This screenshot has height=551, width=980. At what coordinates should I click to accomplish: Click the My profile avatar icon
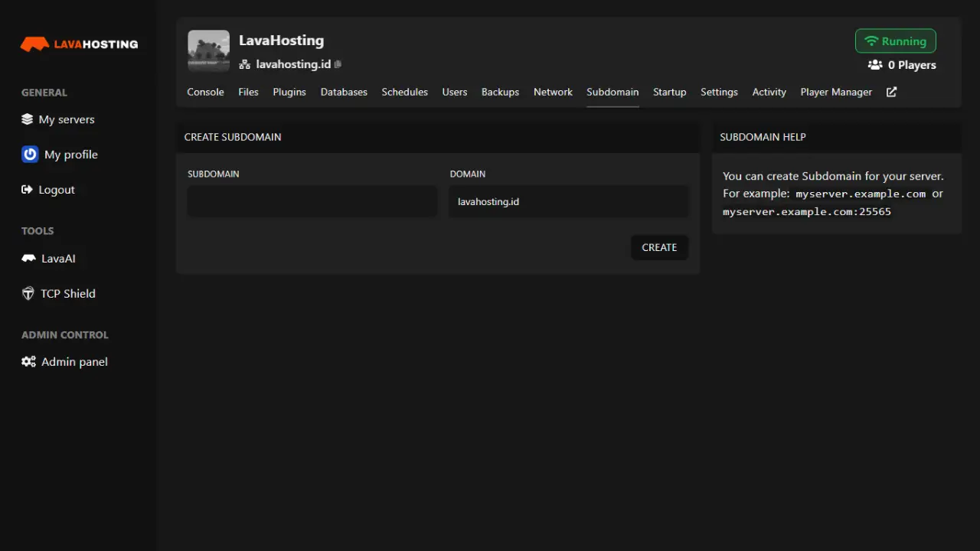click(29, 154)
